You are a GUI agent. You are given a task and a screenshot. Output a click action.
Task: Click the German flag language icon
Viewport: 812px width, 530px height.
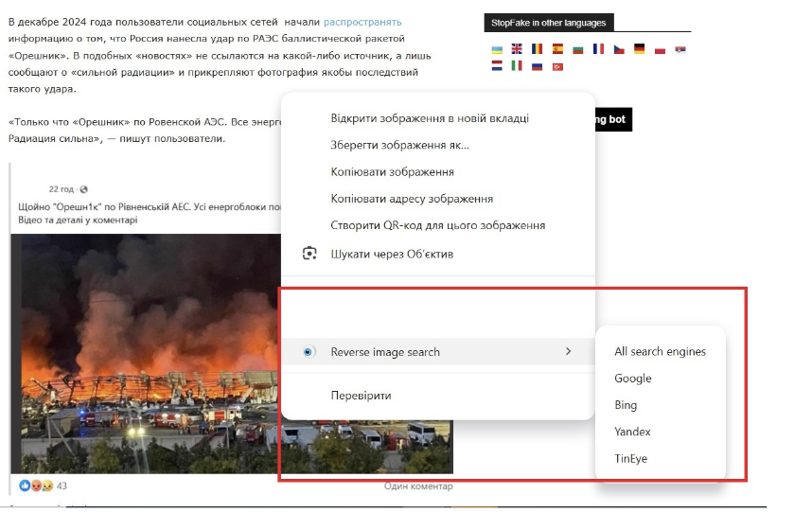tap(640, 49)
